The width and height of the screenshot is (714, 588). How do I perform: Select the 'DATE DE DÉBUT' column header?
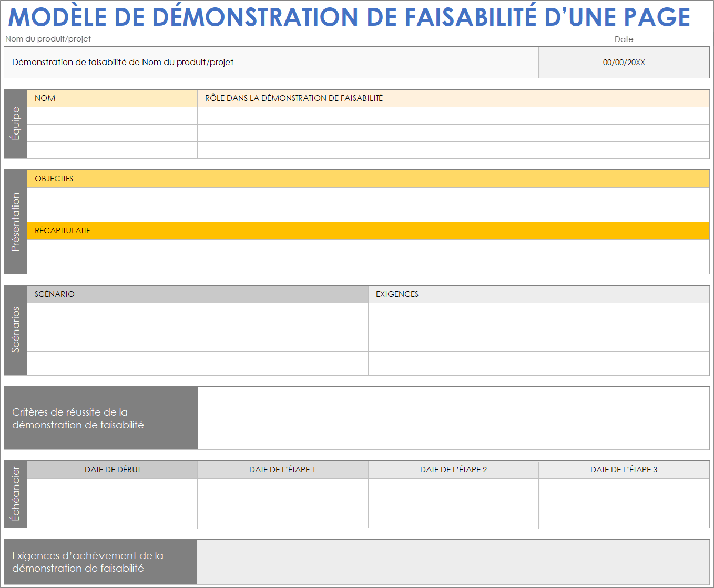click(x=112, y=470)
